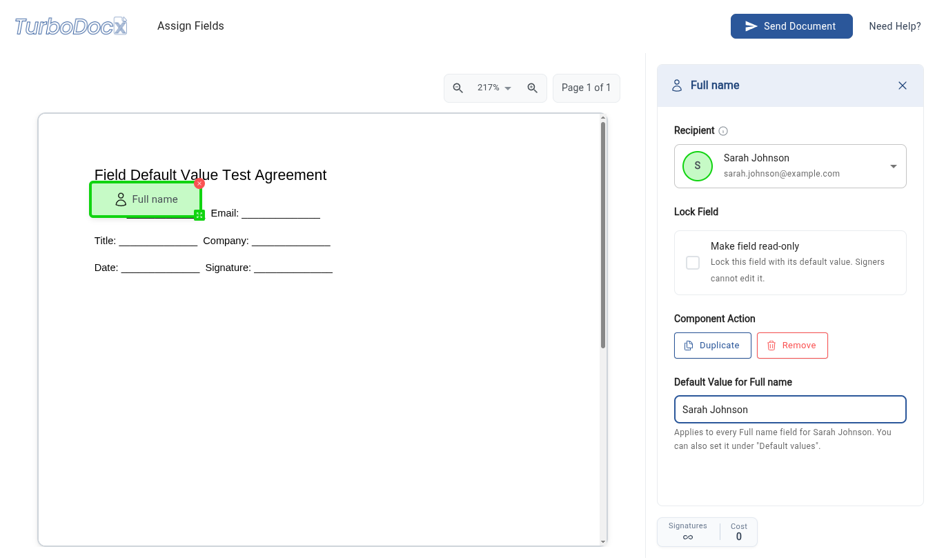Open the Need Help? link
935x560 pixels.
[x=895, y=26]
